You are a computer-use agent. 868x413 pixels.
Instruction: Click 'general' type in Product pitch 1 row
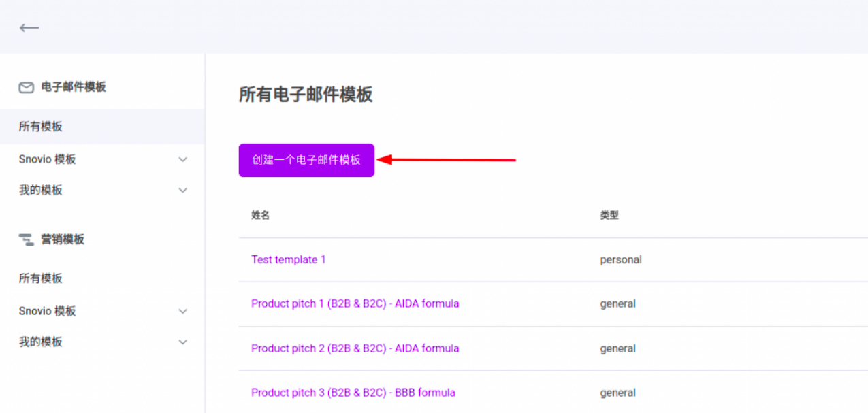point(618,303)
